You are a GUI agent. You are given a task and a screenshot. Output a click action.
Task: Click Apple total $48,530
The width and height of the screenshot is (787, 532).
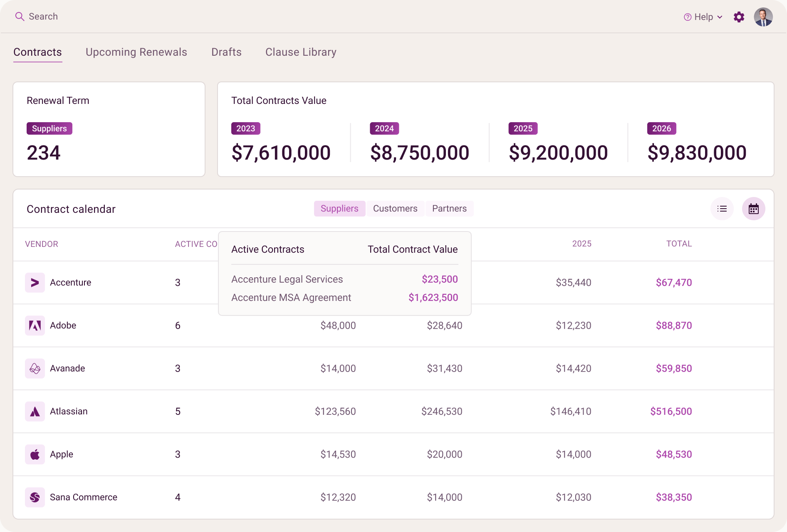coord(674,454)
